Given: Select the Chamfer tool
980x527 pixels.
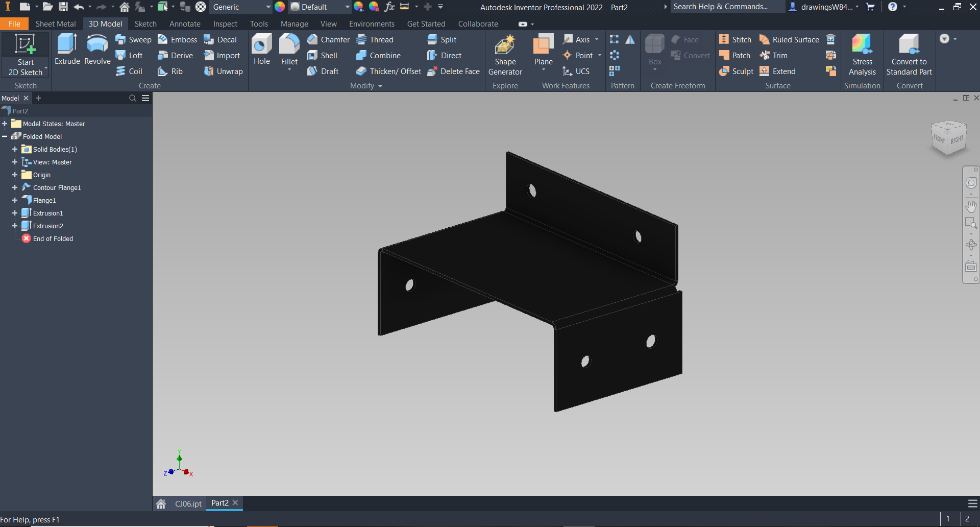Looking at the screenshot, I should [x=328, y=39].
